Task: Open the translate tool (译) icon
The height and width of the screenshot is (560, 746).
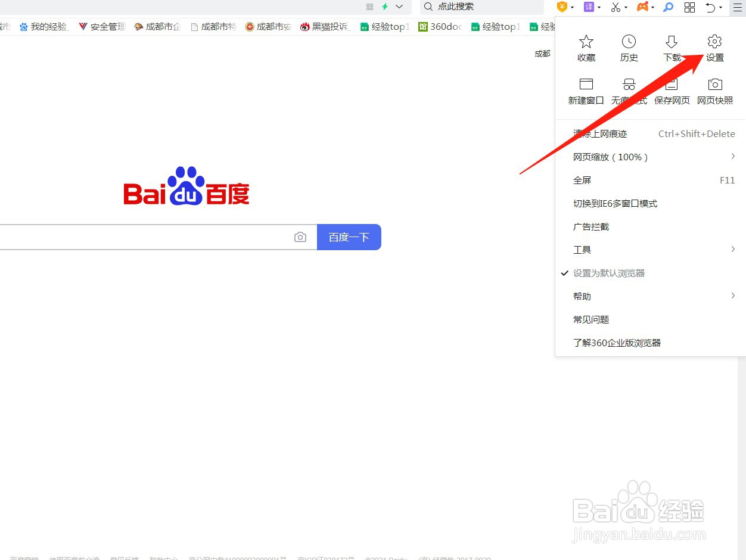Action: point(589,7)
